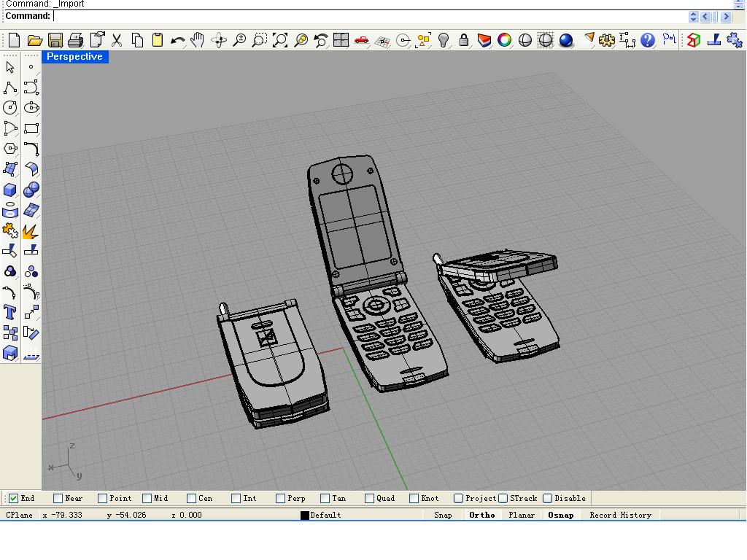747x560 pixels.
Task: Activate the Zoom Extents tool
Action: (x=280, y=41)
